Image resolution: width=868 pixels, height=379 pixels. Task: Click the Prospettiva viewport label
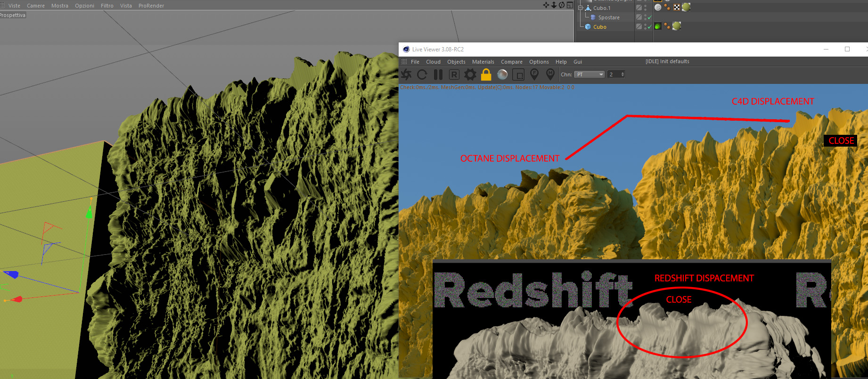tap(13, 15)
